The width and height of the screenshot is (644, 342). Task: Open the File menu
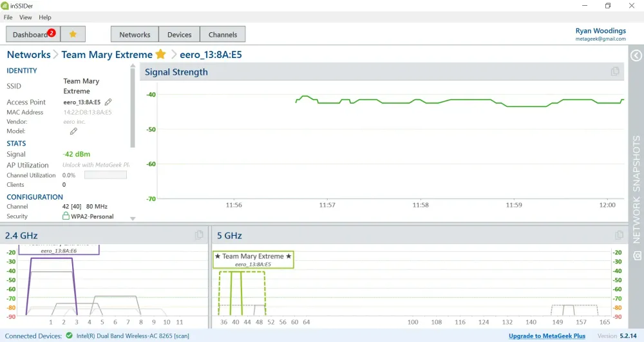[8, 17]
